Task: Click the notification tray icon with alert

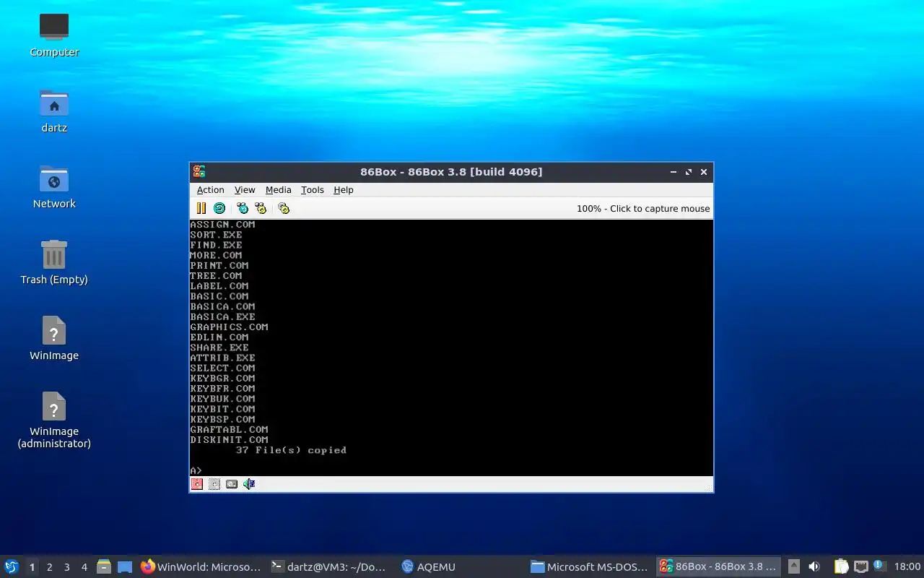Action: pyautogui.click(x=879, y=566)
